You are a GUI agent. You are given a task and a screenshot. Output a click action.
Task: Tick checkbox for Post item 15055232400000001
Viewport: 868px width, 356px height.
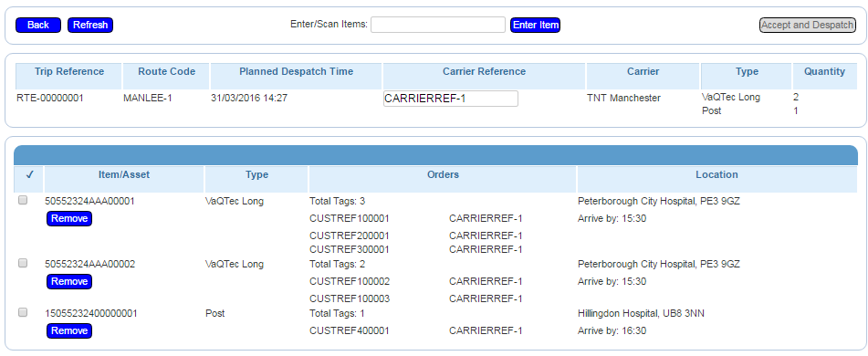pos(23,313)
